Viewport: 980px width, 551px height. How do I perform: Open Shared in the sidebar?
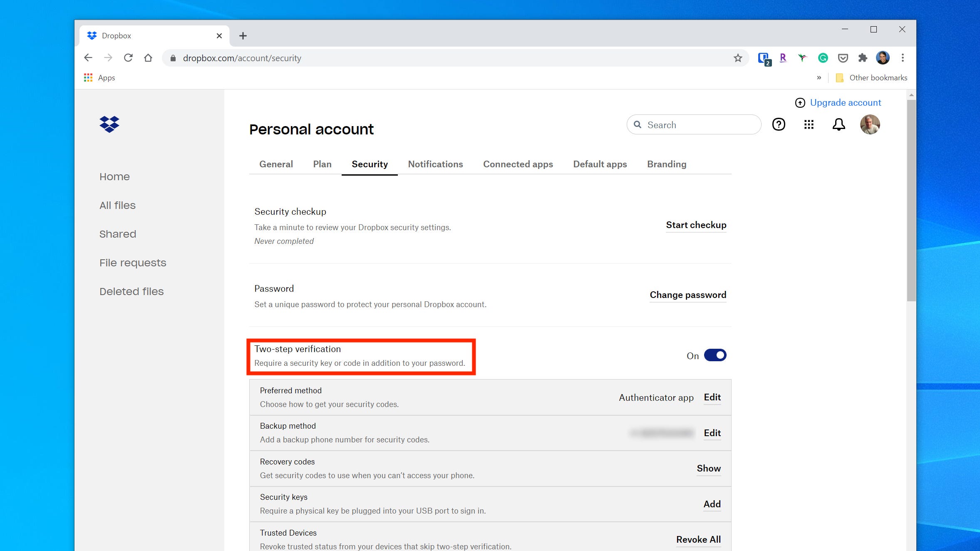click(118, 234)
